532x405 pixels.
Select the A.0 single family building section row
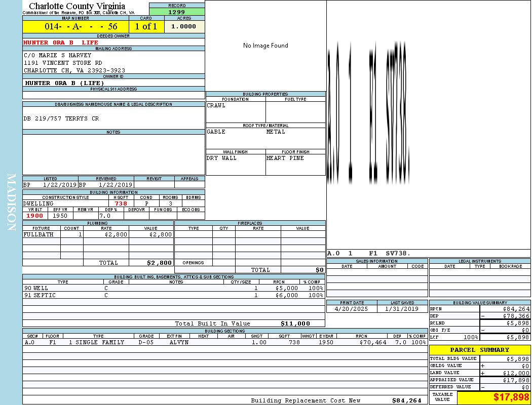pos(224,342)
